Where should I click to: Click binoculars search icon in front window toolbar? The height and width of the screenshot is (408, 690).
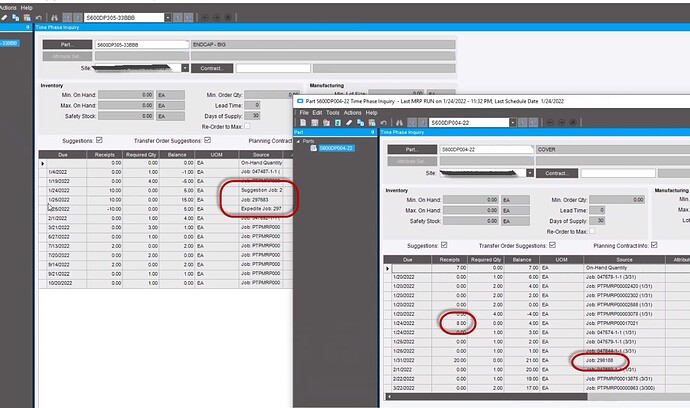(399, 123)
